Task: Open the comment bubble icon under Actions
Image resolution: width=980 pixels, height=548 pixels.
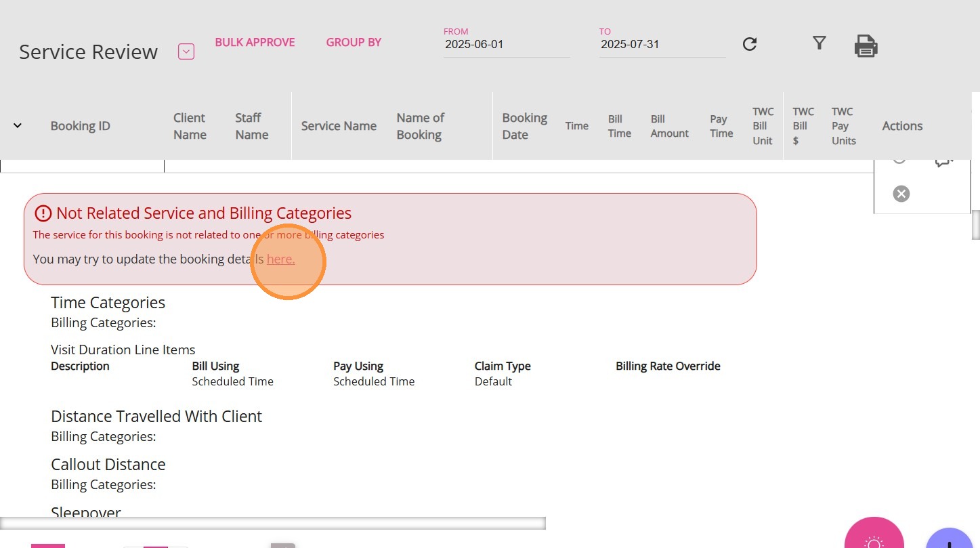Action: coord(943,161)
